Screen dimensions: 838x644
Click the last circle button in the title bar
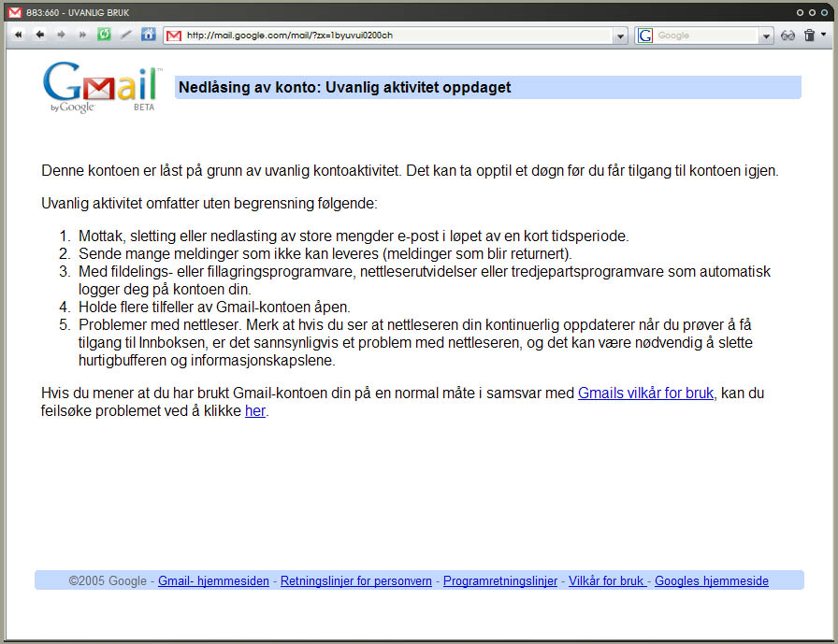click(x=825, y=12)
